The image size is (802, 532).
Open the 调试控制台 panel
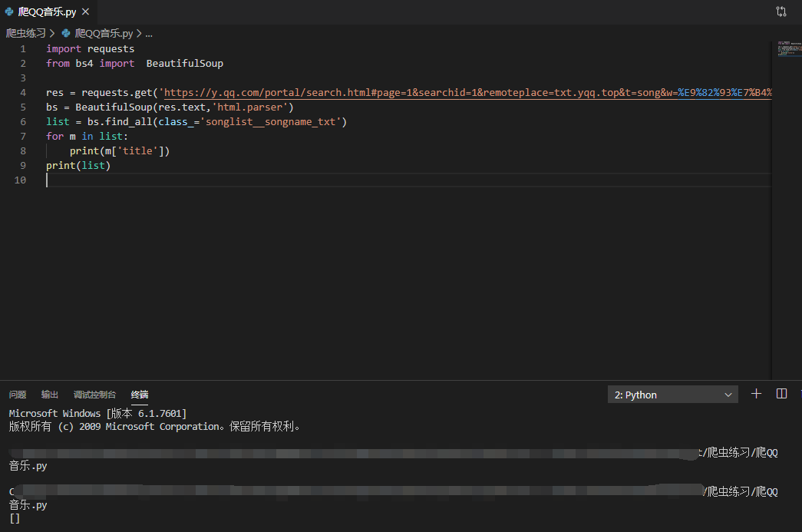point(94,394)
